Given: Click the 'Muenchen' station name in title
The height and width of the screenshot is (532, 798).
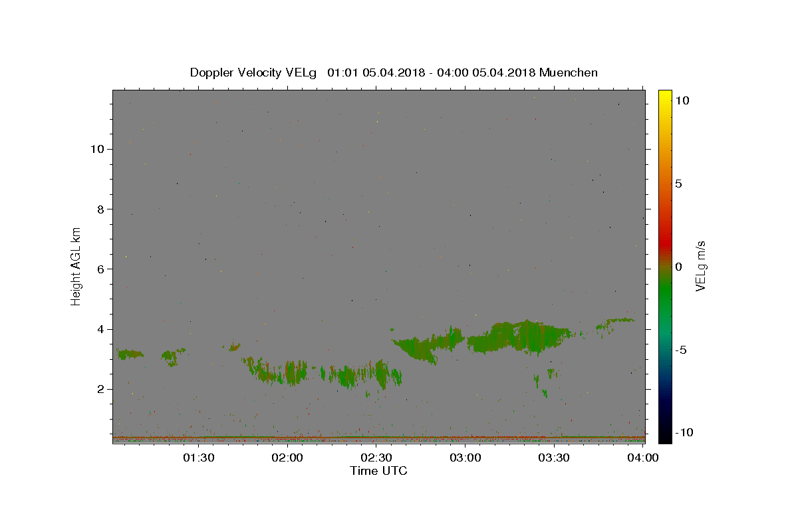Looking at the screenshot, I should coord(569,72).
